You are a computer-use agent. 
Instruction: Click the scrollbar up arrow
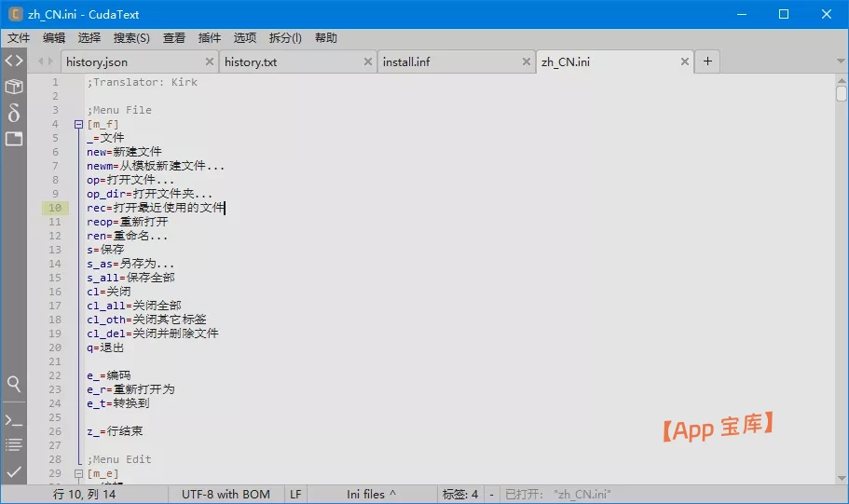(x=841, y=80)
